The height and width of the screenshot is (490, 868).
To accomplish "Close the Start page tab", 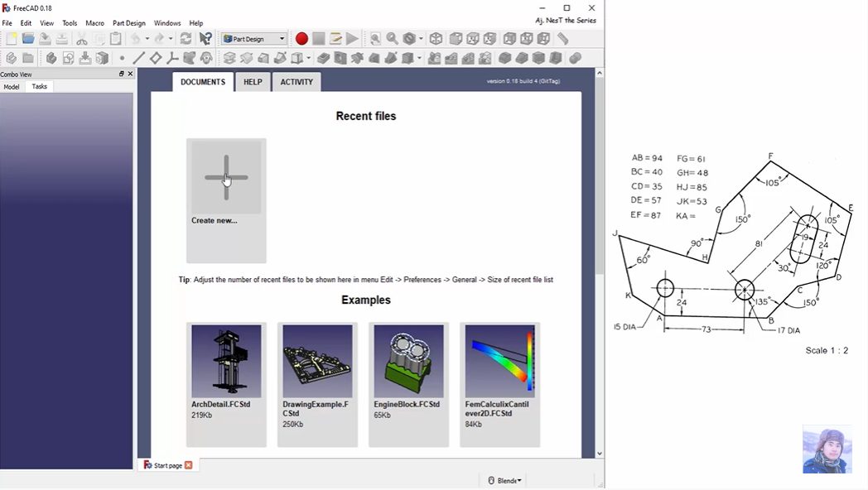I will coord(189,465).
